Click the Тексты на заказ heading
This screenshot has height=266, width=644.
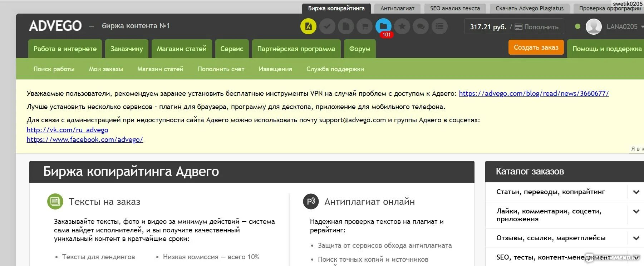(x=104, y=202)
